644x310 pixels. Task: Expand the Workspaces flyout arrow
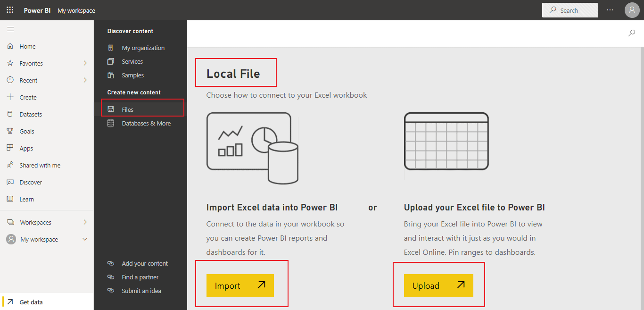pyautogui.click(x=85, y=222)
